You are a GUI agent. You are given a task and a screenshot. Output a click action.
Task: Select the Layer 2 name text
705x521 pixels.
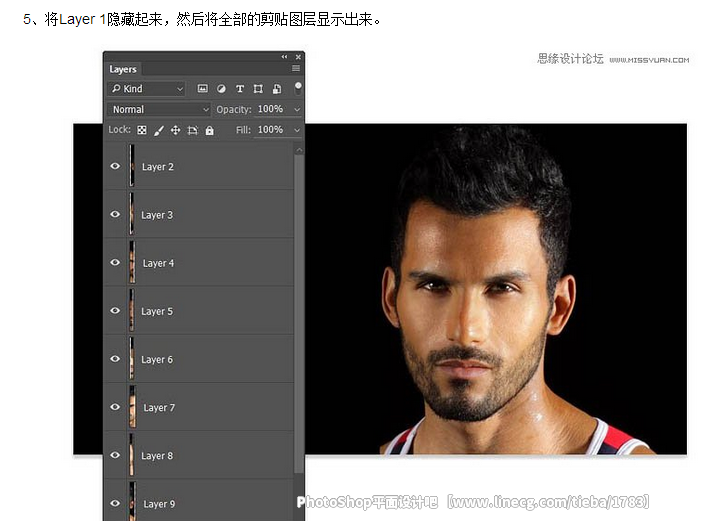pyautogui.click(x=157, y=167)
